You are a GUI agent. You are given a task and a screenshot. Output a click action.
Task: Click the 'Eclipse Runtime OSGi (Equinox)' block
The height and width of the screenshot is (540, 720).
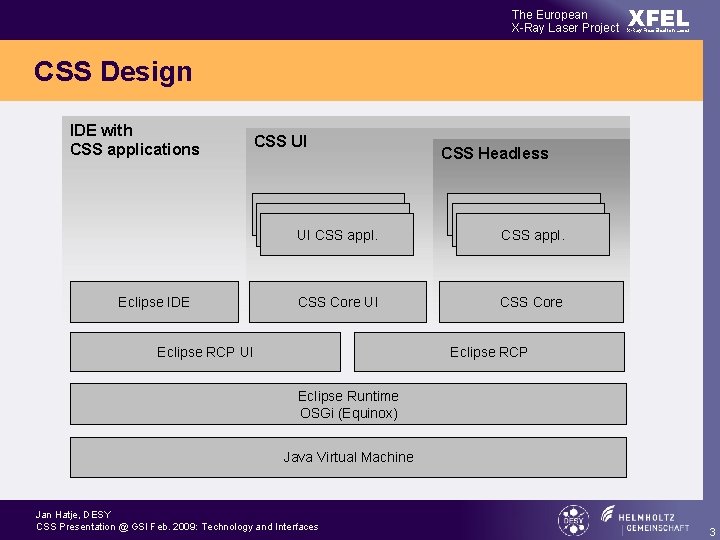[348, 404]
